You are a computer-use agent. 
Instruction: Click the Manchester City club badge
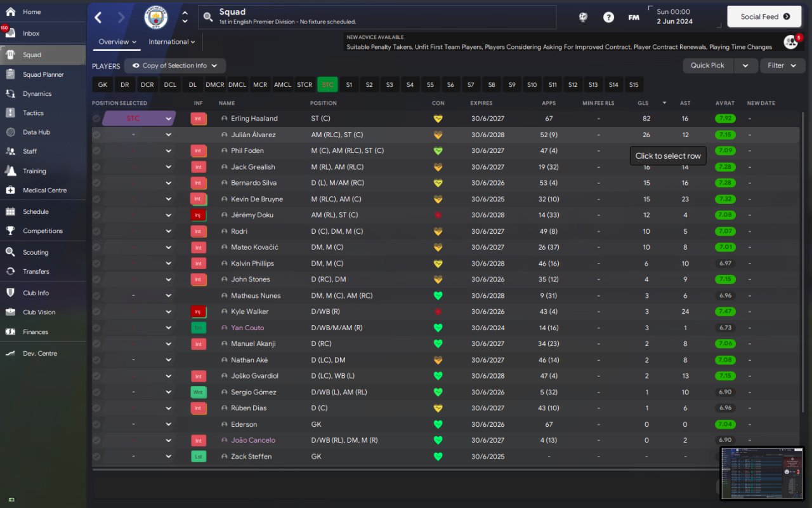155,17
